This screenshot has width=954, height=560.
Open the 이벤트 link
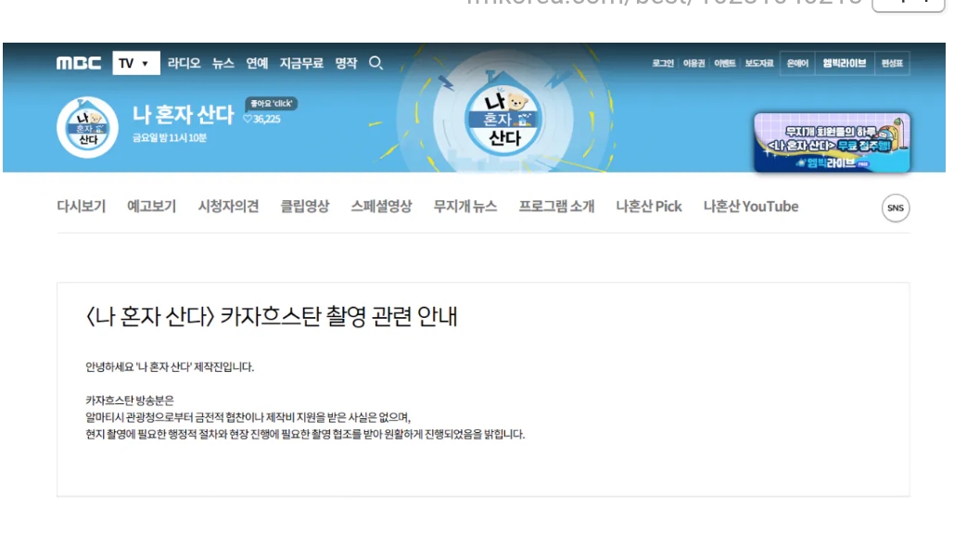[x=725, y=63]
